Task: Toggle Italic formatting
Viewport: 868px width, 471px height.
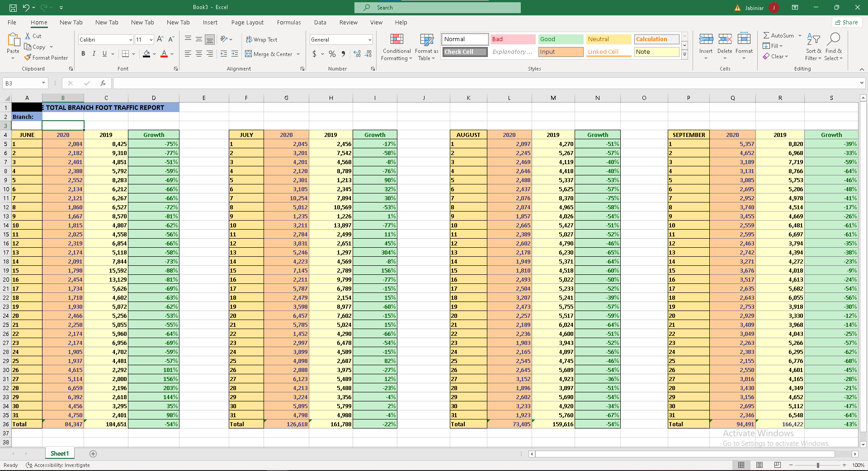Action: (94, 54)
